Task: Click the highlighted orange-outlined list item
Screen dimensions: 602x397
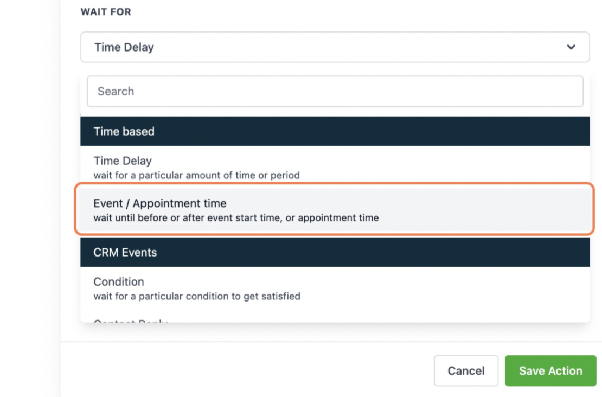Action: tap(335, 210)
